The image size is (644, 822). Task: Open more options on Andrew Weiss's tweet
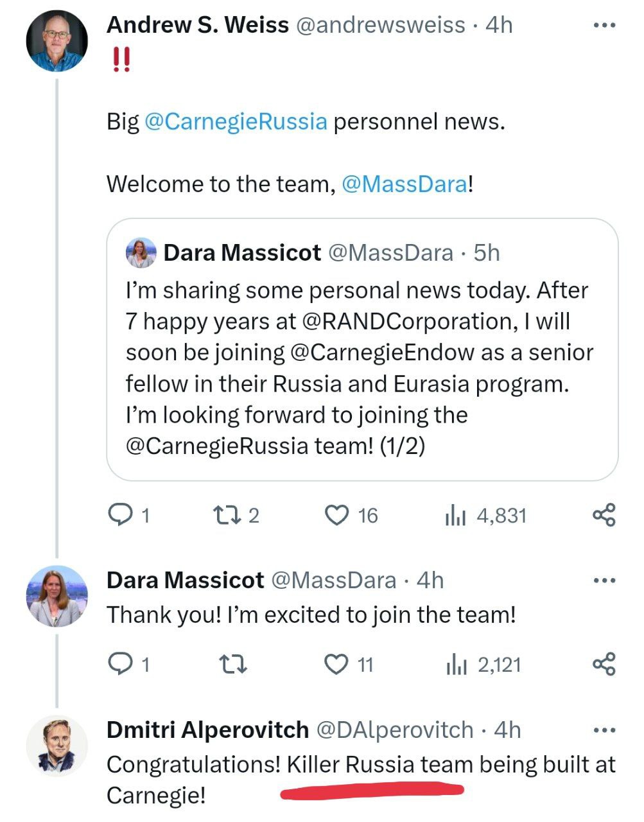tap(604, 26)
